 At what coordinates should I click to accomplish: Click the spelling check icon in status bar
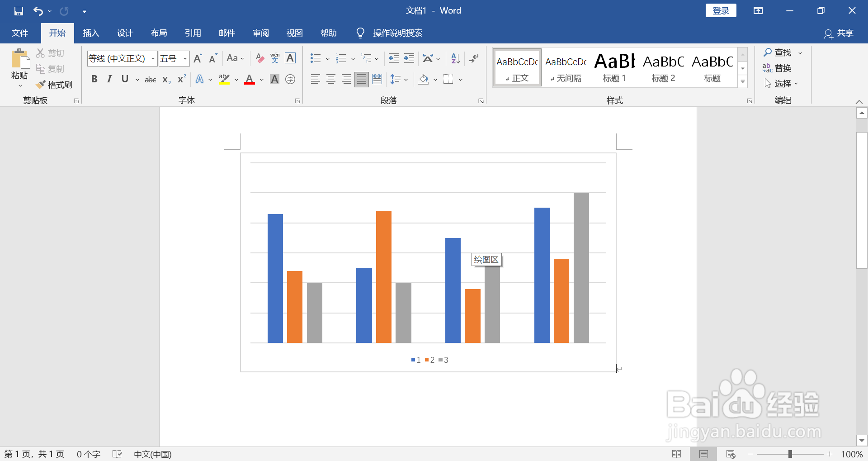pyautogui.click(x=117, y=454)
